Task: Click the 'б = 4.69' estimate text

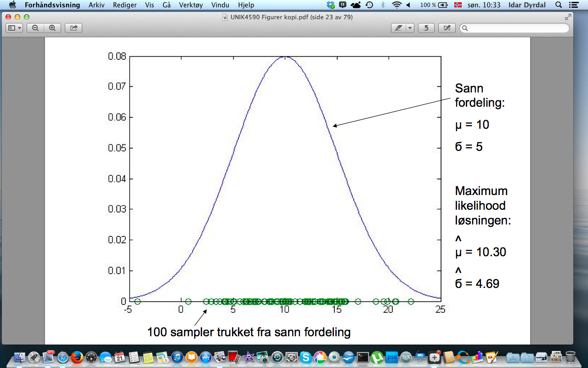Action: (x=477, y=284)
